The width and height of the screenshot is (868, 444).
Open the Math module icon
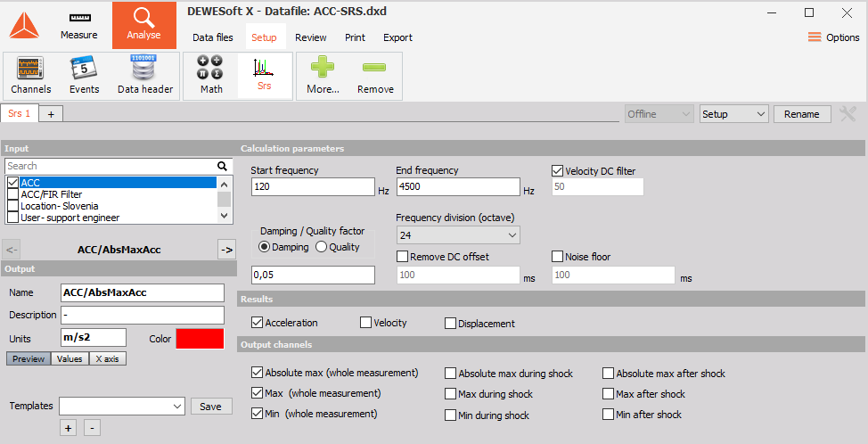pos(211,75)
